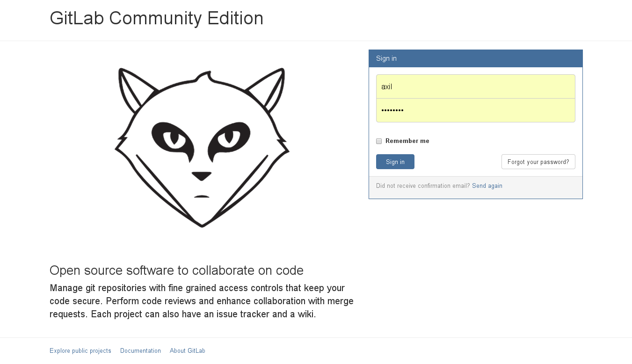Click the fox logo's left eye
Viewport: 632px width, 364px height.
coord(174,137)
